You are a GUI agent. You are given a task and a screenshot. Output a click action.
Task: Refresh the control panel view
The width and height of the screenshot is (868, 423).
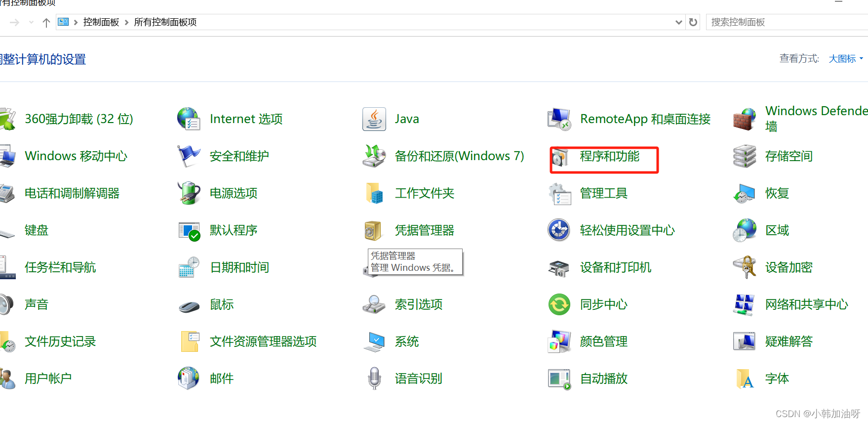coord(693,22)
